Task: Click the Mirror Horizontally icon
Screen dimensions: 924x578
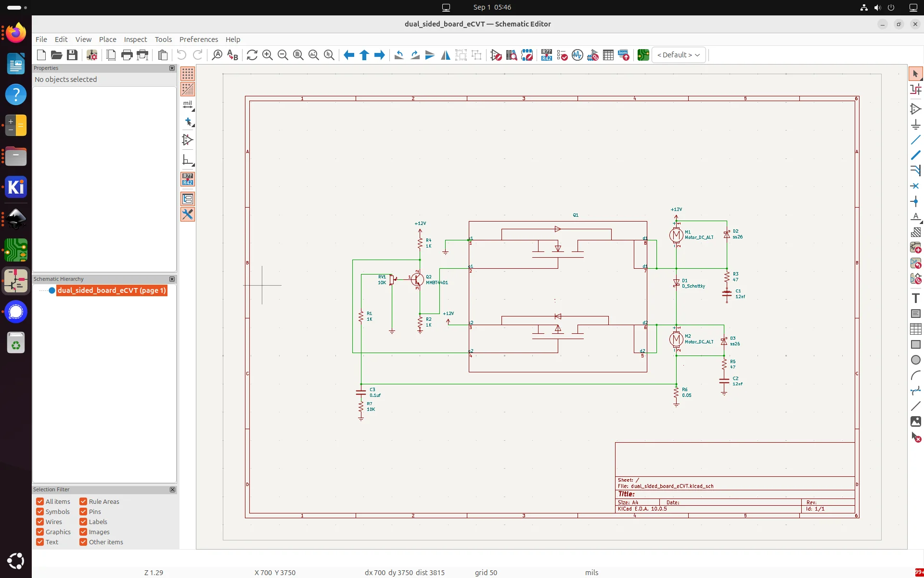Action: 446,55
